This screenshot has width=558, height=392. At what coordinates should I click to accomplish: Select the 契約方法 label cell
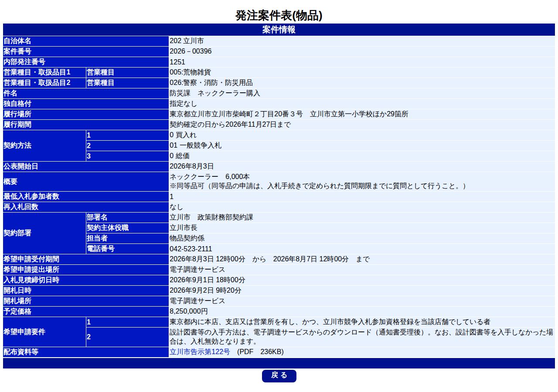tap(44, 145)
